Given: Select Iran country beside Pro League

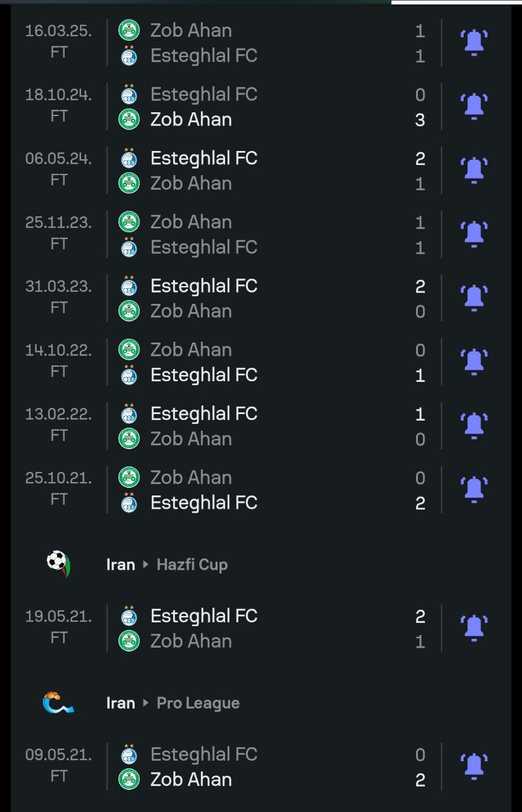Looking at the screenshot, I should pos(121,703).
